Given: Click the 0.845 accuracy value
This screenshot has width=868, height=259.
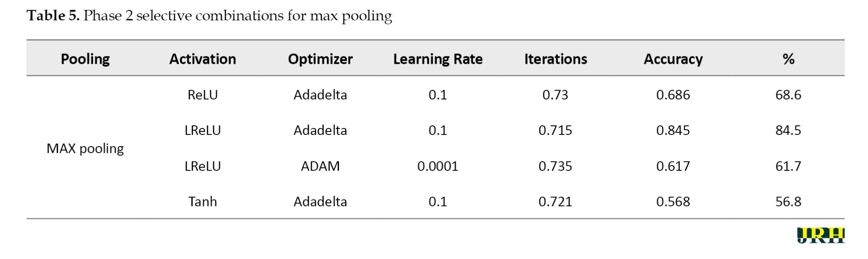Looking at the screenshot, I should tap(673, 130).
